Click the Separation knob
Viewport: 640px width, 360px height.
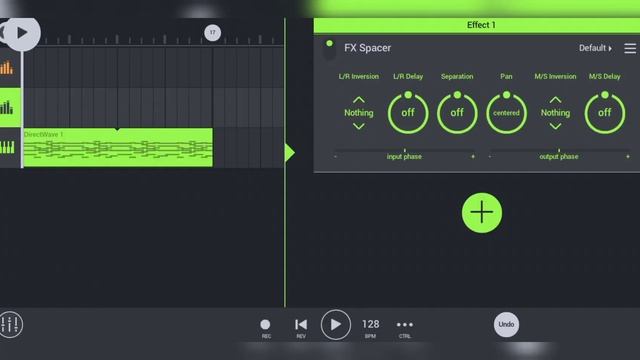tap(457, 113)
